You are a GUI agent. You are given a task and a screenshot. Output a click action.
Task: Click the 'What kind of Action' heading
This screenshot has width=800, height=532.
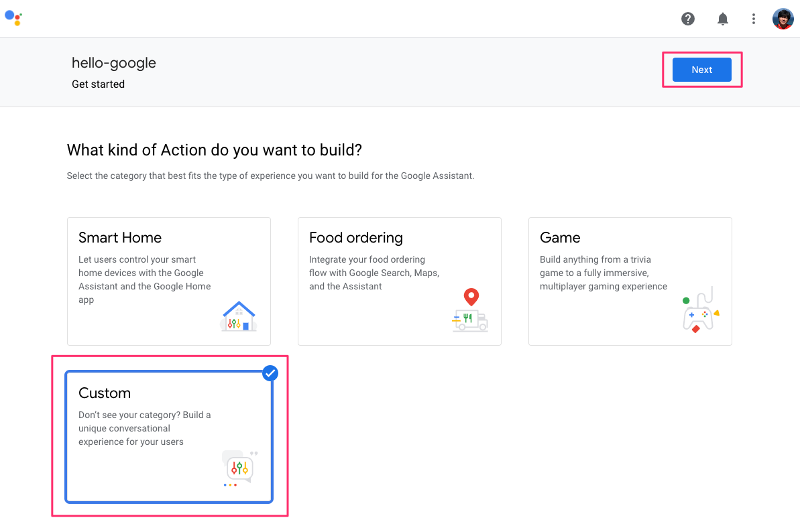coord(215,150)
